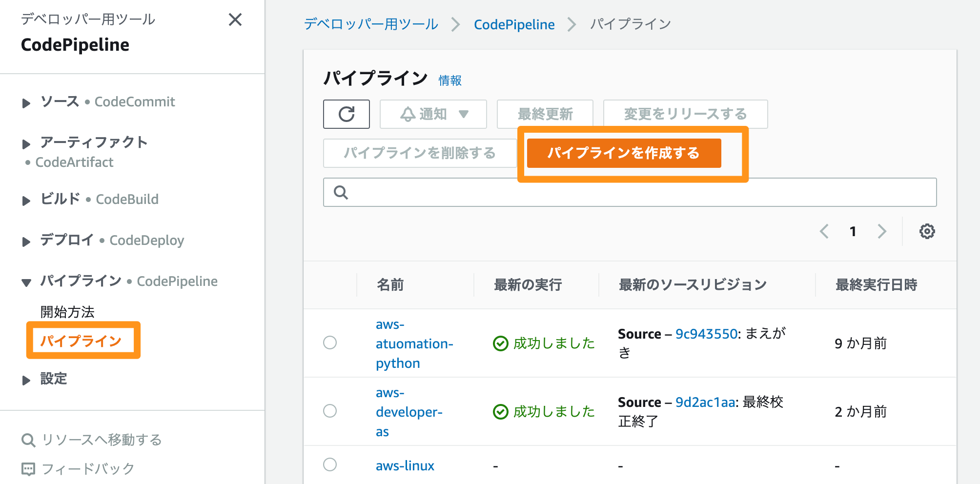980x484 pixels.
Task: Select radio button for aws-linux
Action: (x=330, y=464)
